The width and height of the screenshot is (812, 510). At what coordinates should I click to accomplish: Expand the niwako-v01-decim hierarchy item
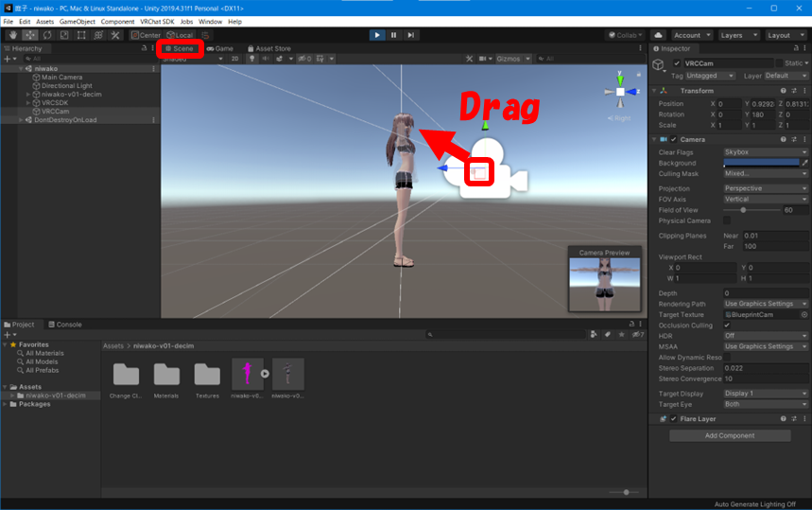28,95
